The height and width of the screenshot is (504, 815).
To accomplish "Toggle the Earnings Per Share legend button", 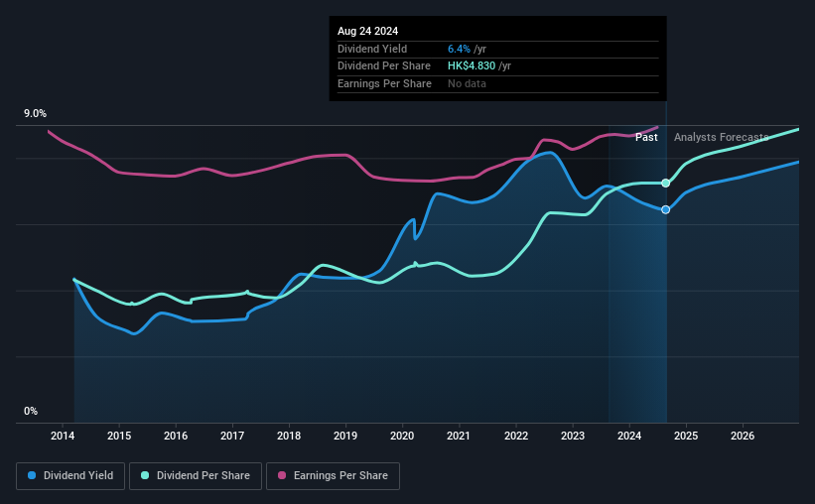I will 333,476.
